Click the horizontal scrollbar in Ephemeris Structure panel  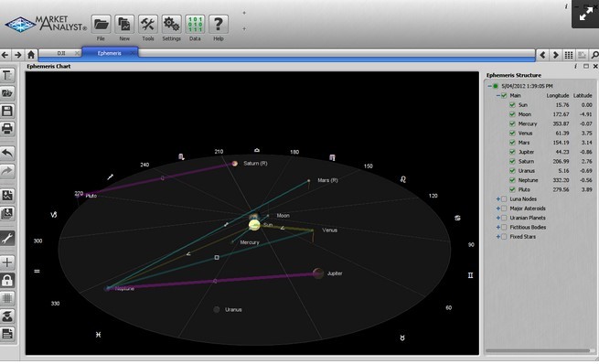[538, 350]
